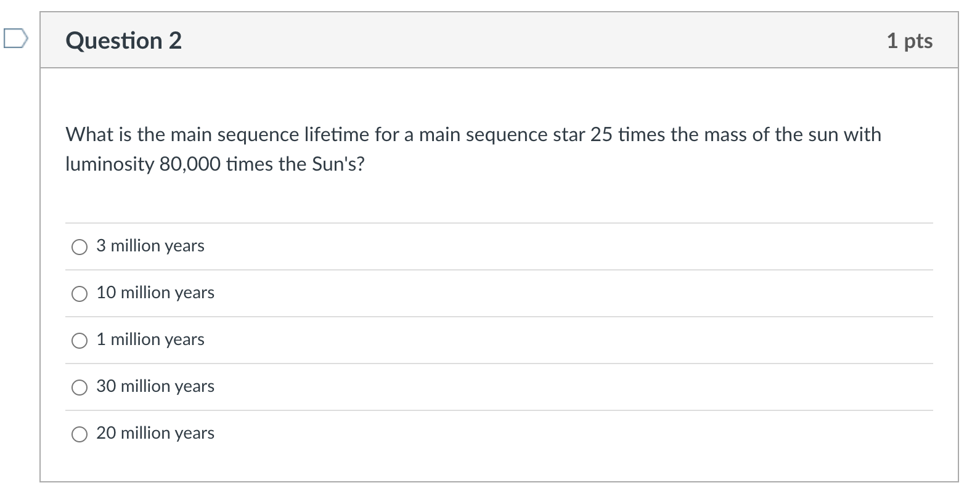Choose the 10 million years radio button

[80, 294]
